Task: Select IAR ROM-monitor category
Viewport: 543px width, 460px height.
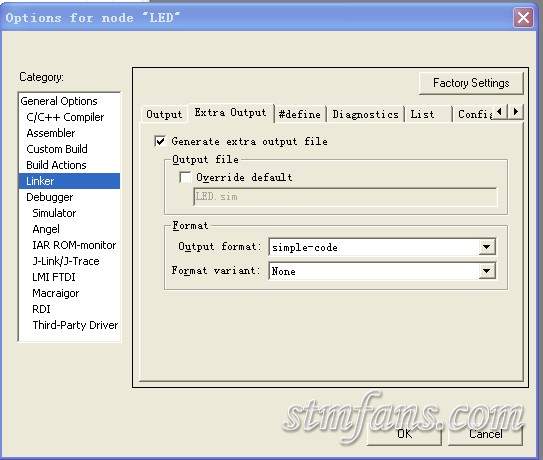Action: [74, 245]
